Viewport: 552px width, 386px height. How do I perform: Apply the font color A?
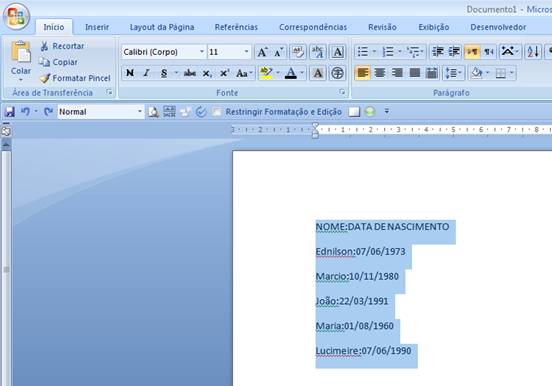point(290,73)
